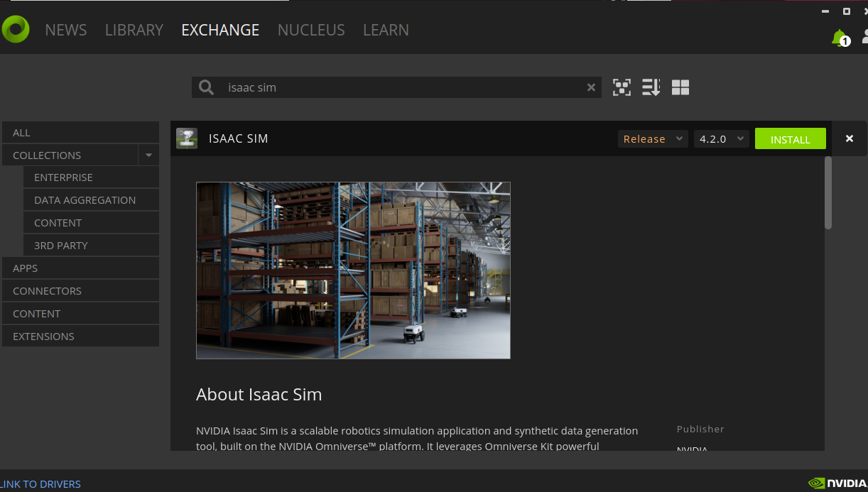The height and width of the screenshot is (492, 868).
Task: Select the APPS category
Action: [x=80, y=268]
